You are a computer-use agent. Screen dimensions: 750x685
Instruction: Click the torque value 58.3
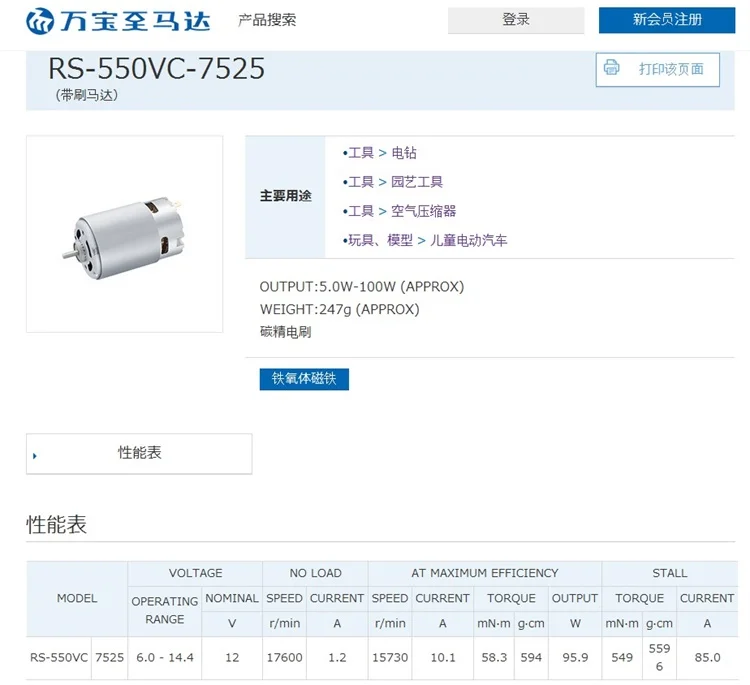pos(494,658)
